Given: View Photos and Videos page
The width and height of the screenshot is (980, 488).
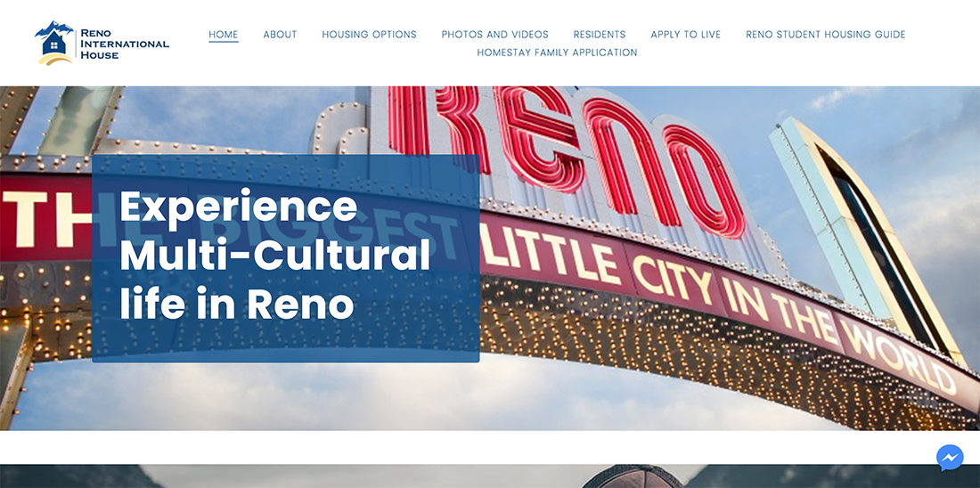Looking at the screenshot, I should click(x=495, y=35).
